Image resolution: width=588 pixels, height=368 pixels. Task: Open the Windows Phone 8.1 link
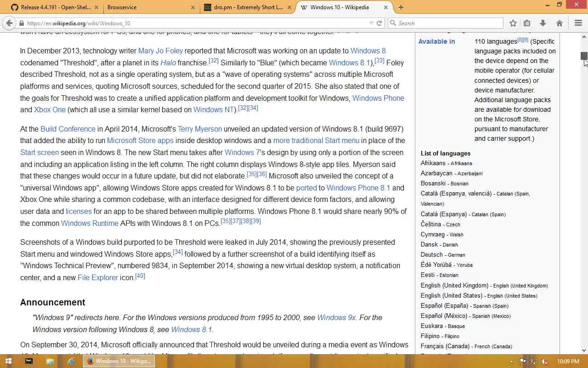(x=358, y=188)
